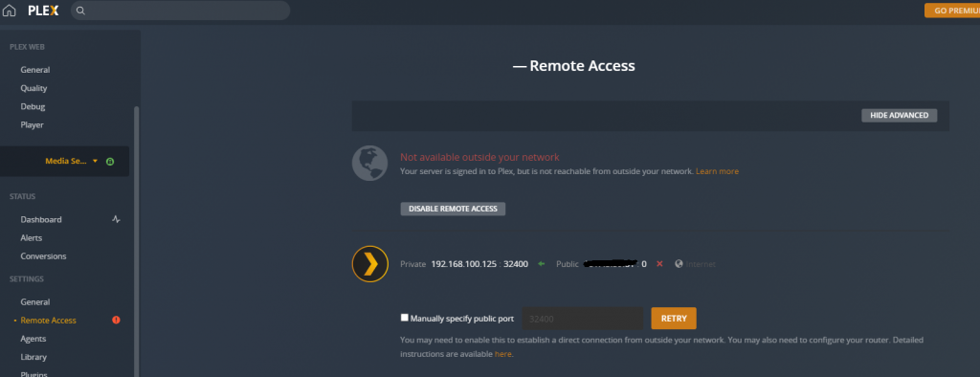Click the red X connection status icon
Image resolution: width=980 pixels, height=377 pixels.
659,264
